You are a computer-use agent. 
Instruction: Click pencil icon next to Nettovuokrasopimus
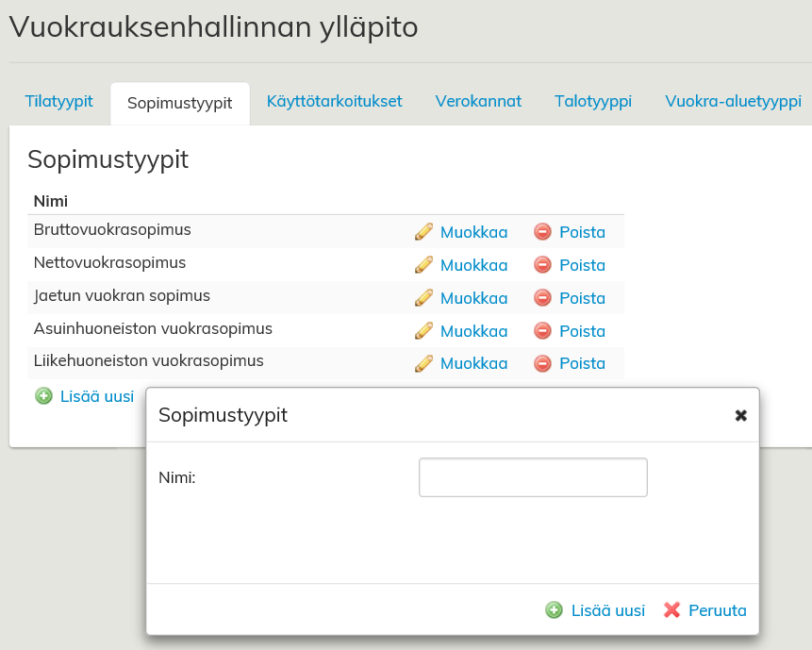pyautogui.click(x=424, y=265)
